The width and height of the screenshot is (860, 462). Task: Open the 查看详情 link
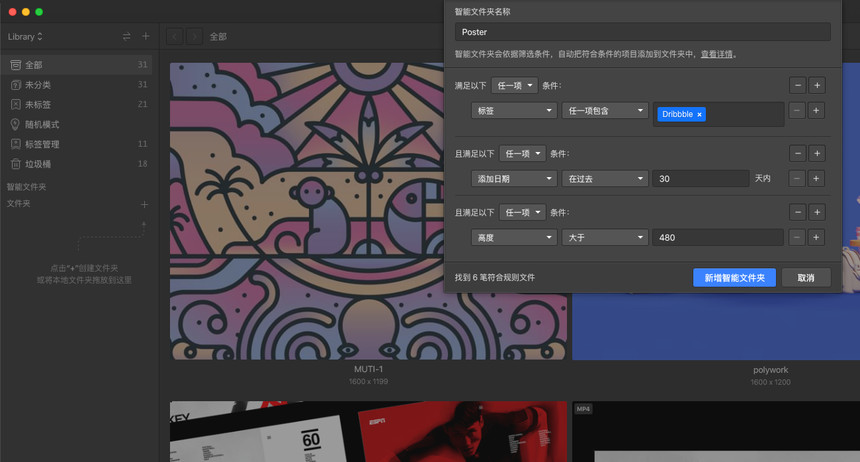coord(716,54)
